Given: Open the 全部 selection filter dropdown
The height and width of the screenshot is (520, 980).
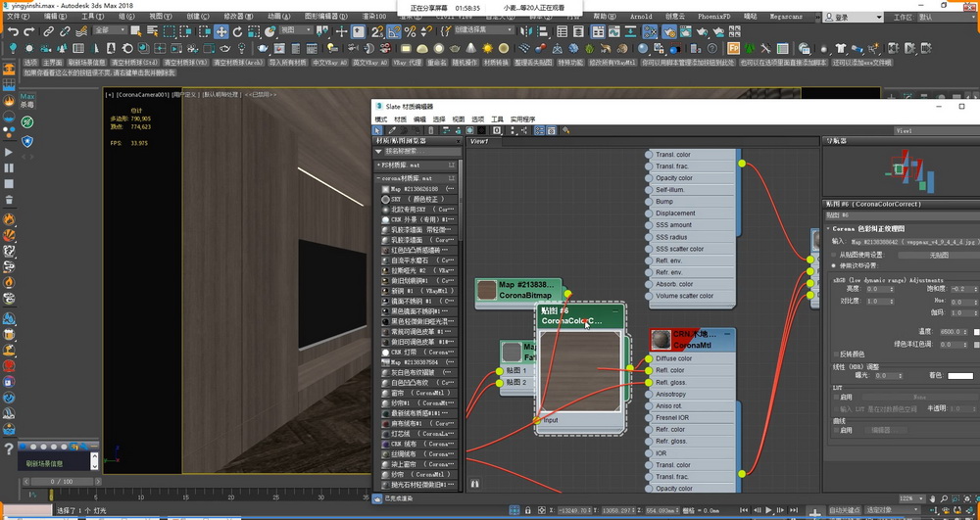Looking at the screenshot, I should click(x=110, y=30).
